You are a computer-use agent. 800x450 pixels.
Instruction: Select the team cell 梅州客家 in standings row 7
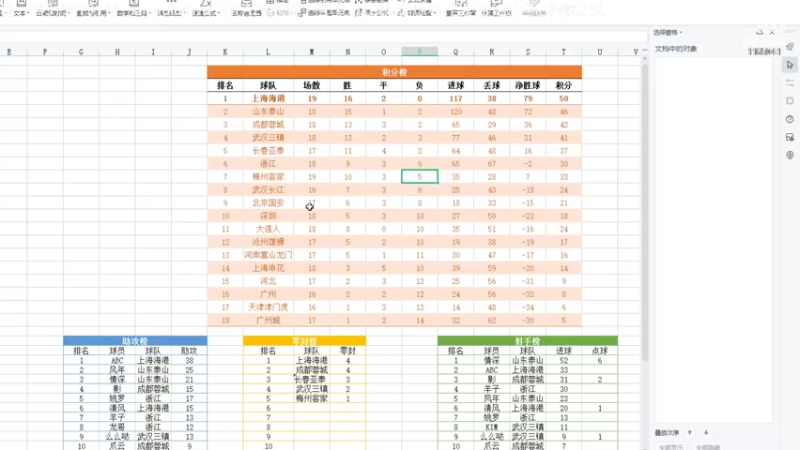point(268,177)
